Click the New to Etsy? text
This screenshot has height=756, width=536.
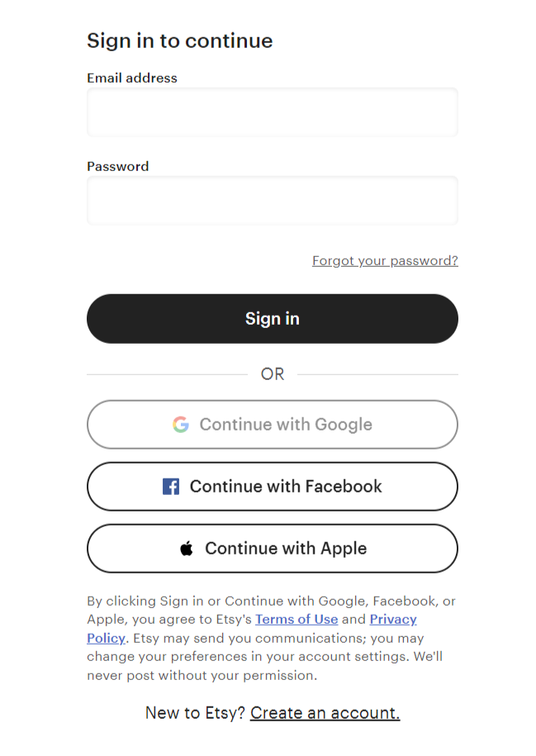[x=195, y=713]
